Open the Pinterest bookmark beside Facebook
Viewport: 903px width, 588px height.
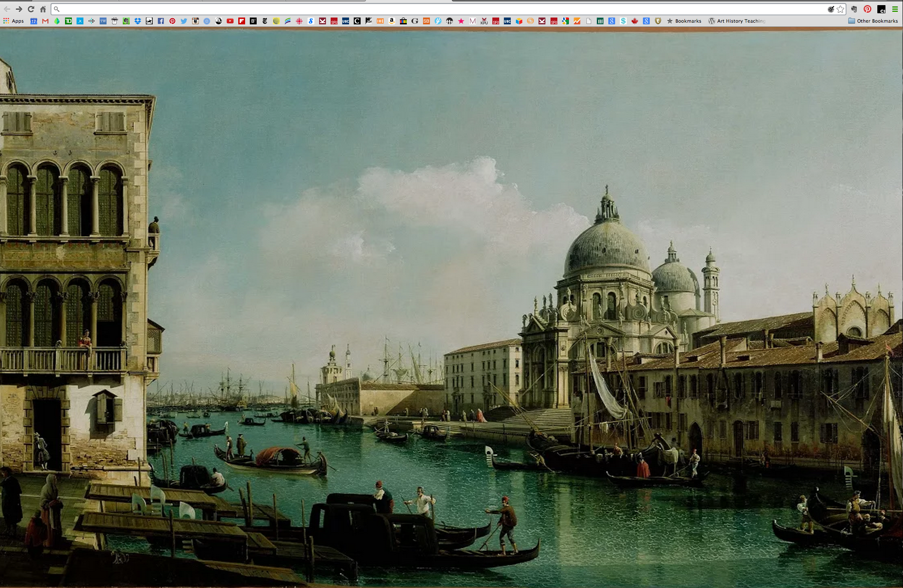tap(172, 21)
